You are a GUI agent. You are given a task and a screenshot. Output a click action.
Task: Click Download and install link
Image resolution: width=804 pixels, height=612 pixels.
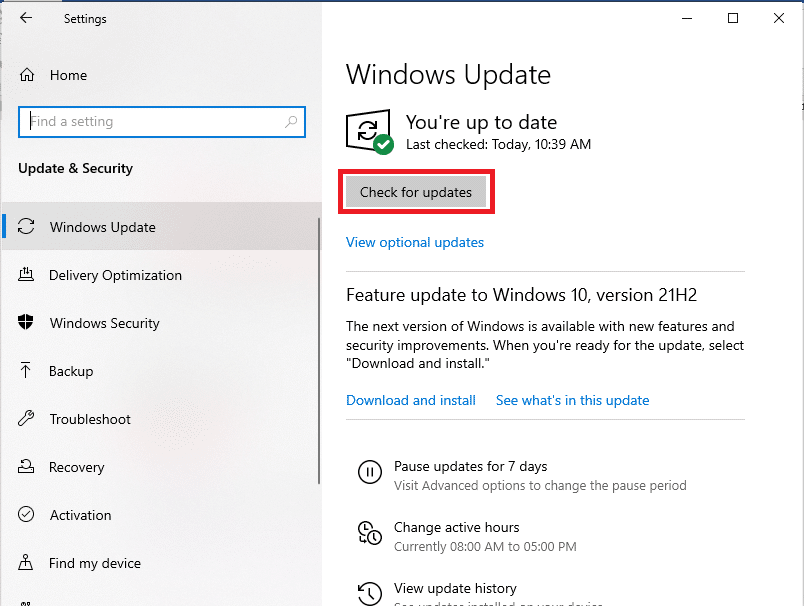click(411, 400)
